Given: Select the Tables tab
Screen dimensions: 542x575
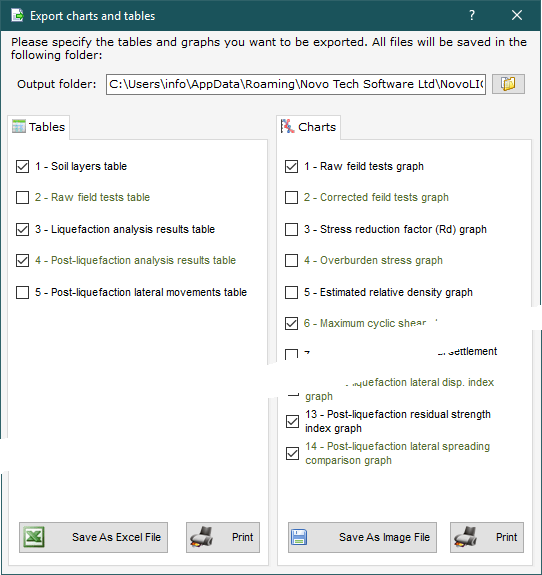Looking at the screenshot, I should (x=39, y=127).
